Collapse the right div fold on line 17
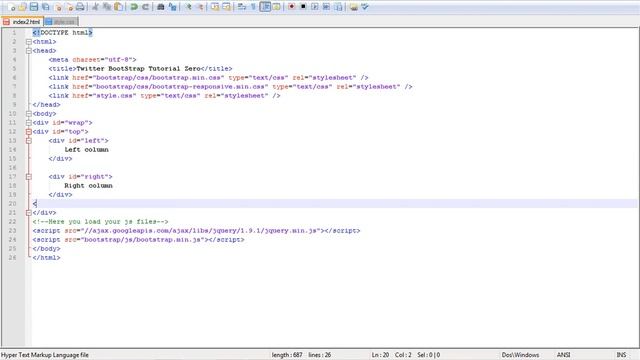Viewport: 640px width, 360px height. pyautogui.click(x=29, y=177)
